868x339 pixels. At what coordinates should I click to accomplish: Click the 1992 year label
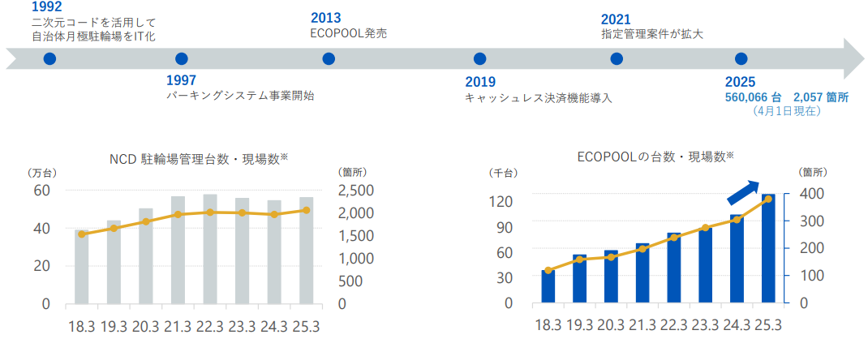click(47, 8)
